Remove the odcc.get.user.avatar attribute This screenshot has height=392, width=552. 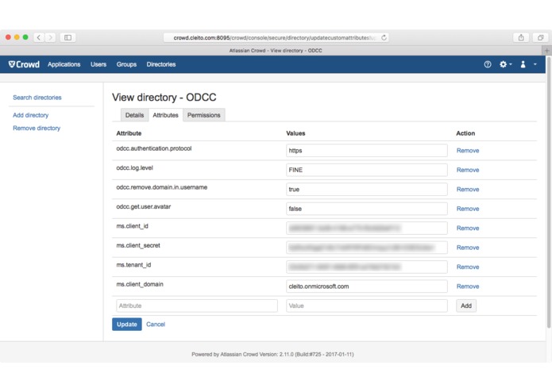(468, 209)
